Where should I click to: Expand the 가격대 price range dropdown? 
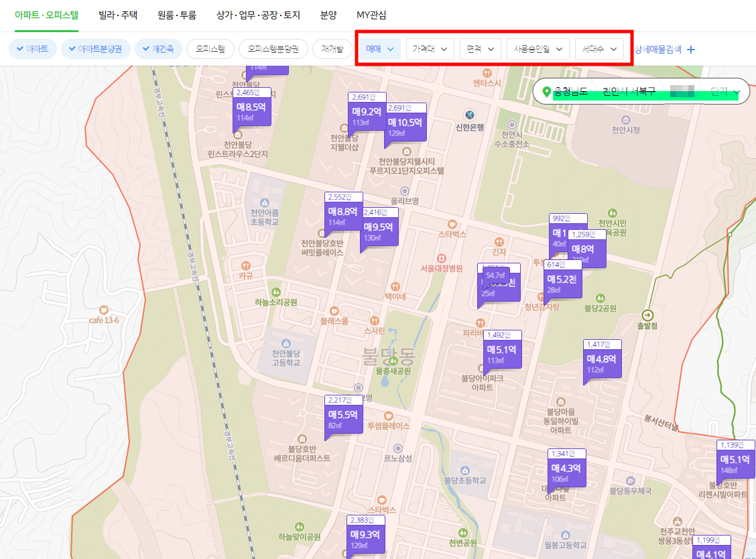(430, 49)
